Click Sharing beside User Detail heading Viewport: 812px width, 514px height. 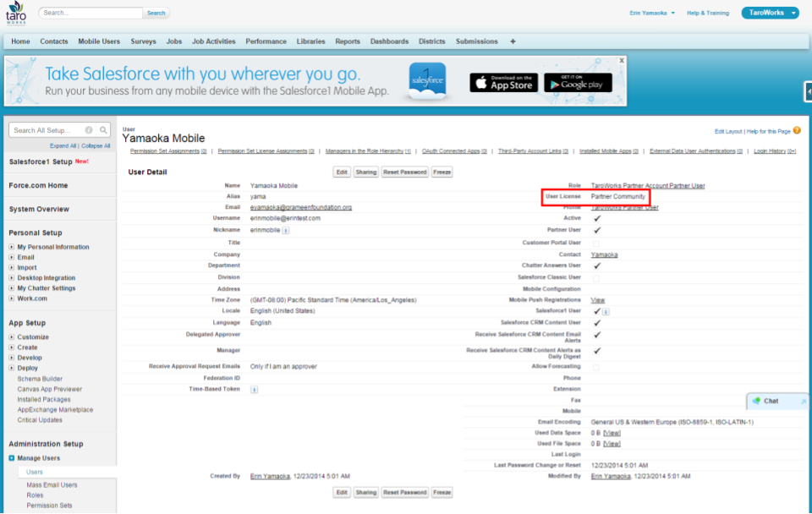[x=366, y=172]
